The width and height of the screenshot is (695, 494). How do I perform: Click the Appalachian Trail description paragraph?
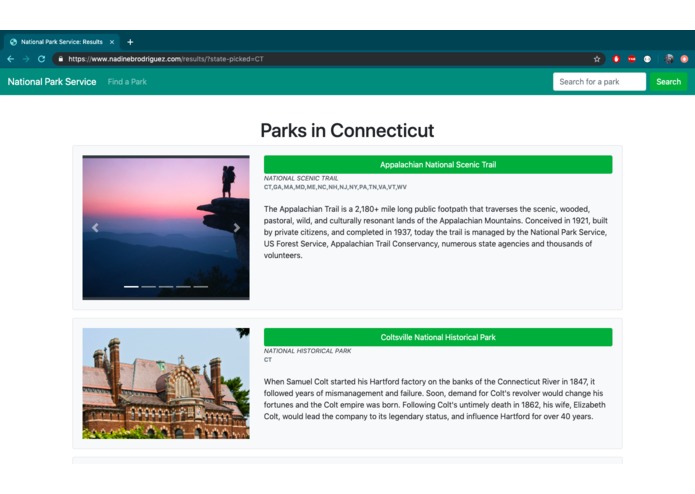pyautogui.click(x=436, y=232)
